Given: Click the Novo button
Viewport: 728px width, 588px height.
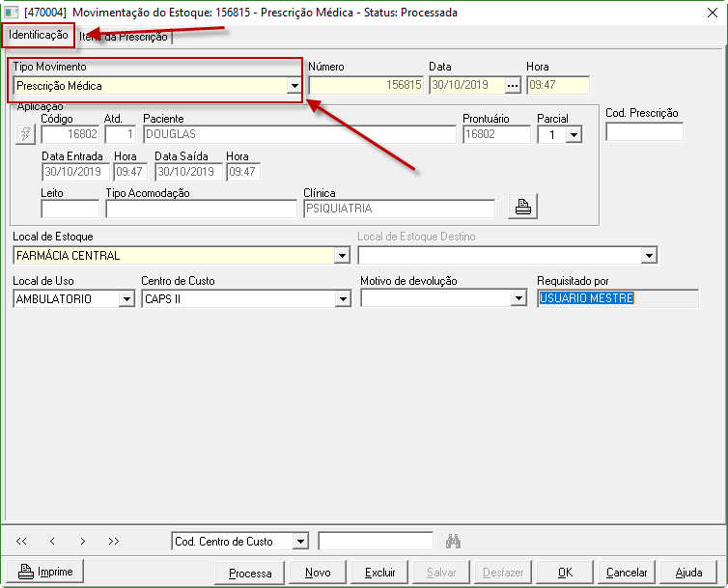Looking at the screenshot, I should (318, 573).
